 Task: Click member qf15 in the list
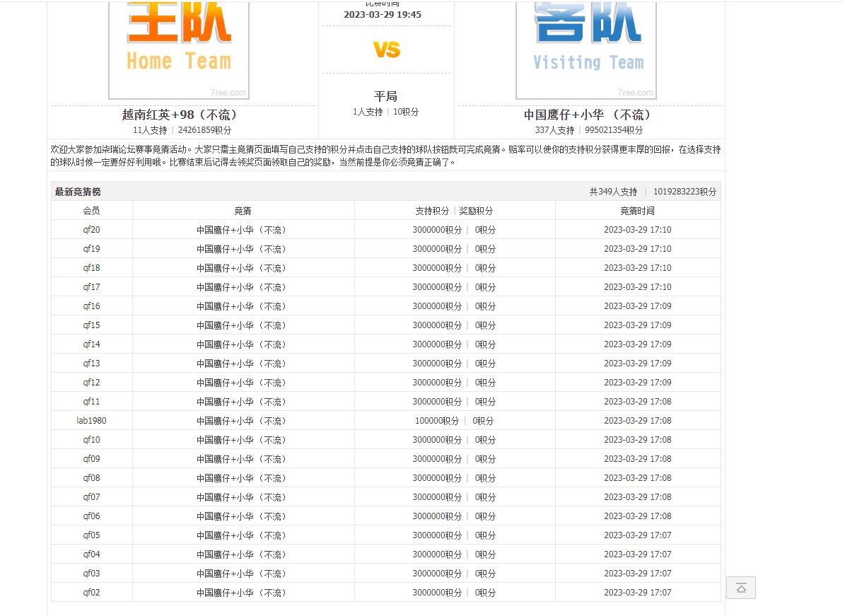pyautogui.click(x=91, y=325)
